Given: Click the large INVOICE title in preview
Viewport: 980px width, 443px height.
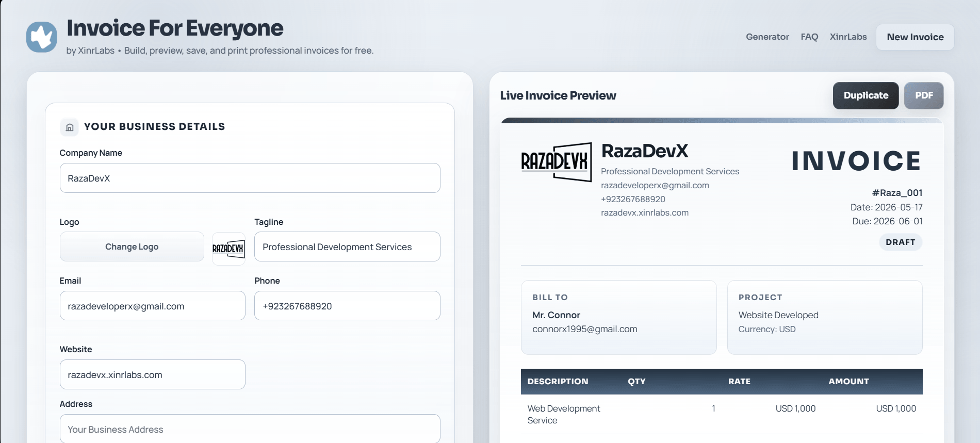Looking at the screenshot, I should (x=856, y=161).
